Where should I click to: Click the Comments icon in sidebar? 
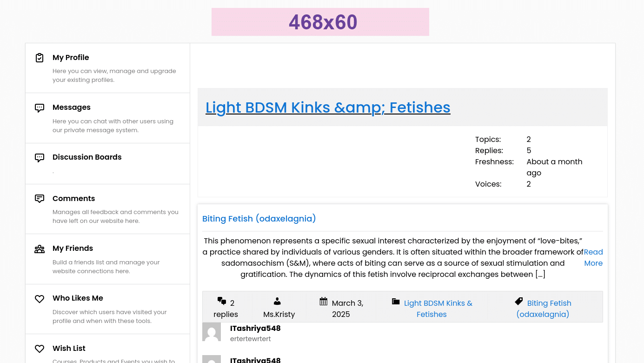coord(40,199)
